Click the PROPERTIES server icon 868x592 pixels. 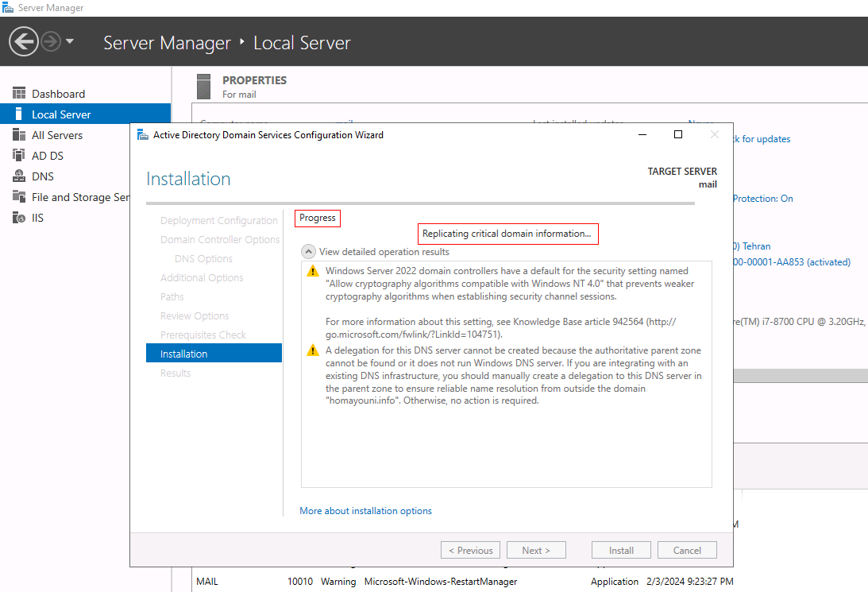tap(204, 87)
